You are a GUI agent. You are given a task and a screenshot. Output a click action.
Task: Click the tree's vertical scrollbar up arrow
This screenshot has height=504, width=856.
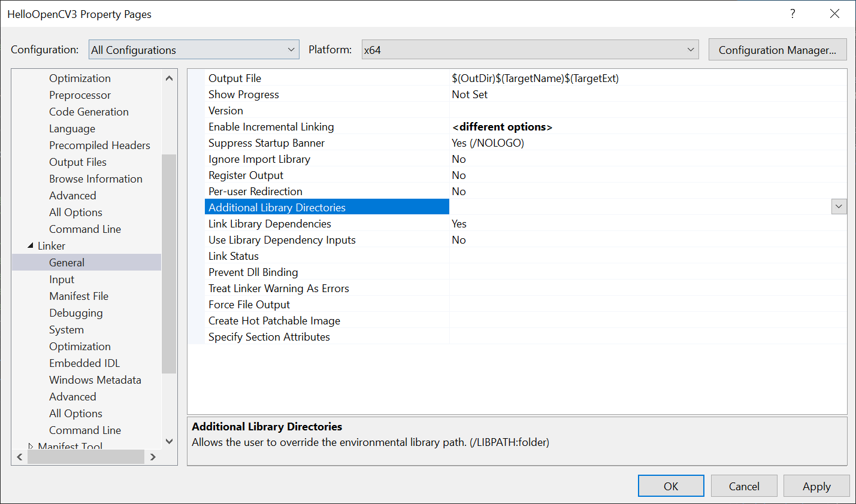(x=169, y=78)
